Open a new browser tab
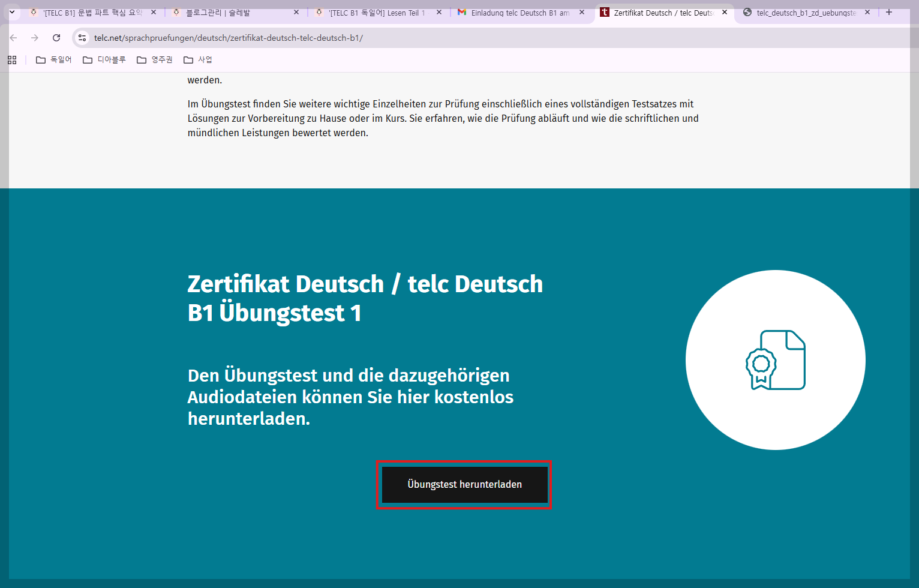Screen dimensions: 919x588 pos(889,13)
